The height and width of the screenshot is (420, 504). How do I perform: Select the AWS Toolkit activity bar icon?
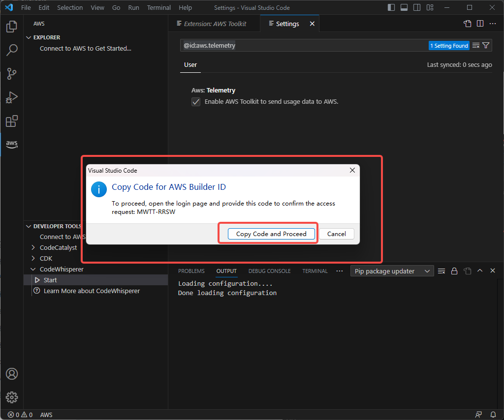12,144
